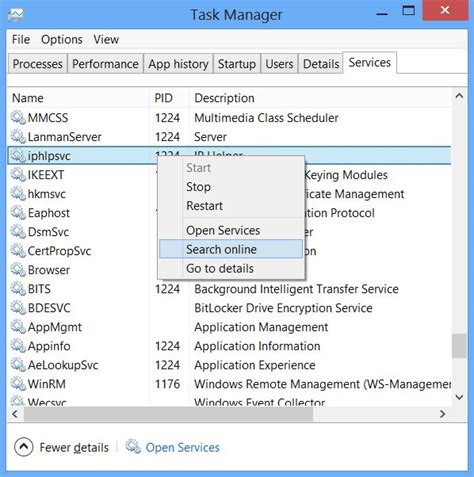
Task: Select the Services tab
Action: click(370, 62)
